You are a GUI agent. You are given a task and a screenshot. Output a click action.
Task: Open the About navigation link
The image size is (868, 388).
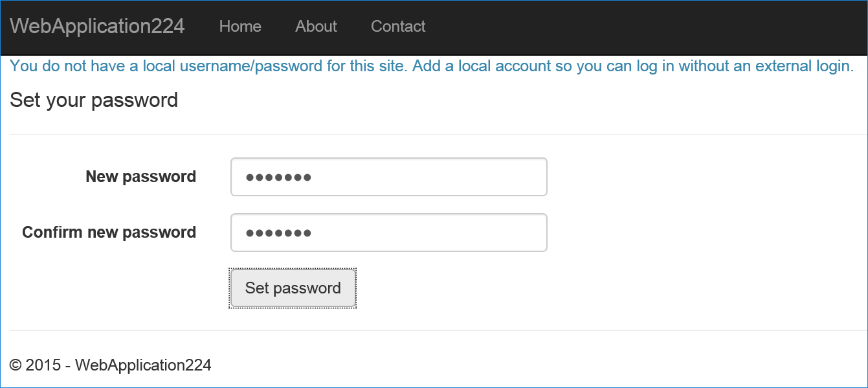pyautogui.click(x=315, y=27)
